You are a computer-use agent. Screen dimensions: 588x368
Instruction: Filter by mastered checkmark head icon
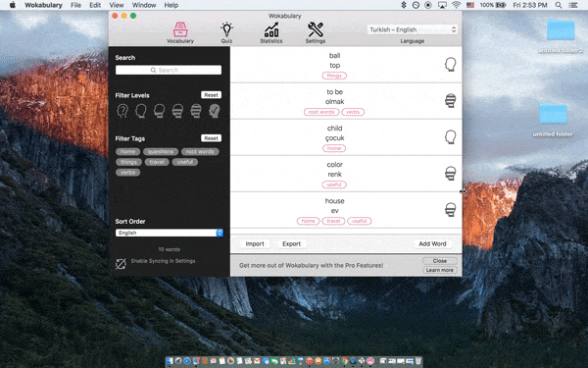click(214, 111)
